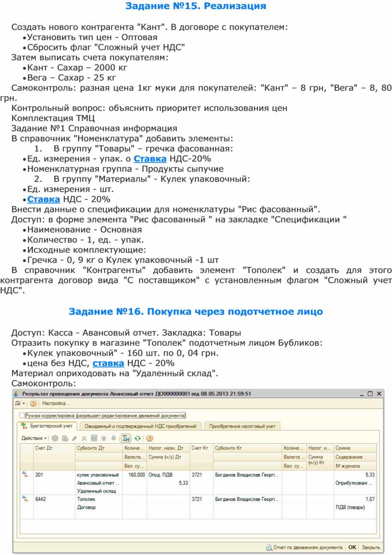
Task: Click the sigma totals icon
Action: pos(126,438)
